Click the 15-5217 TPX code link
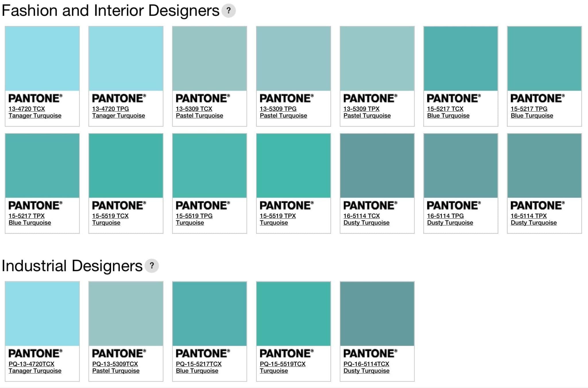Image resolution: width=588 pixels, height=388 pixels. click(x=27, y=216)
